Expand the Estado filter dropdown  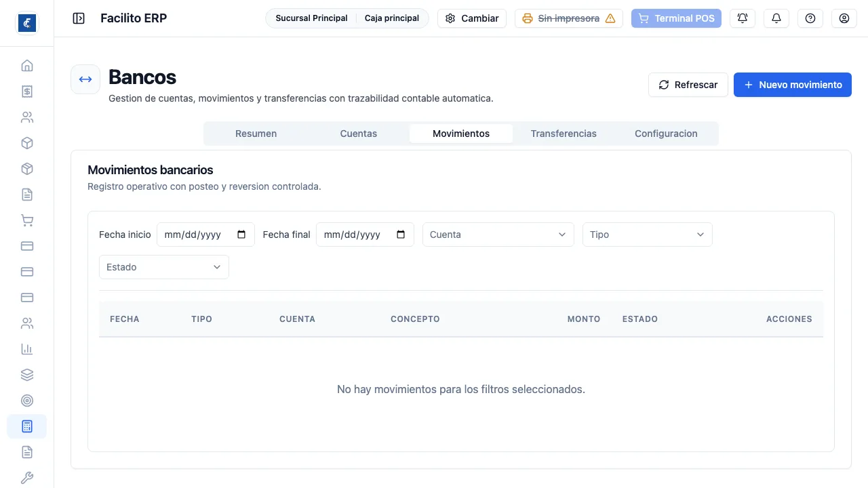pos(164,267)
